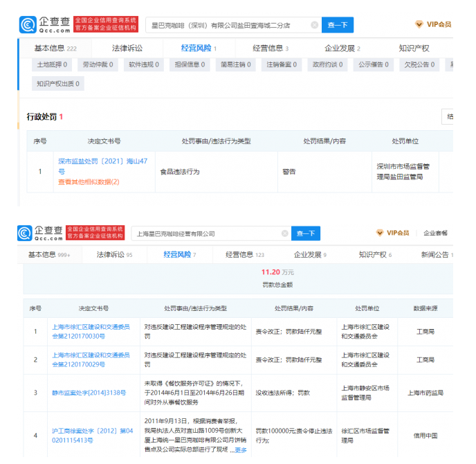Click the 查看其他相似数据(2) link
This screenshot has height=464, width=476.
pos(89,181)
